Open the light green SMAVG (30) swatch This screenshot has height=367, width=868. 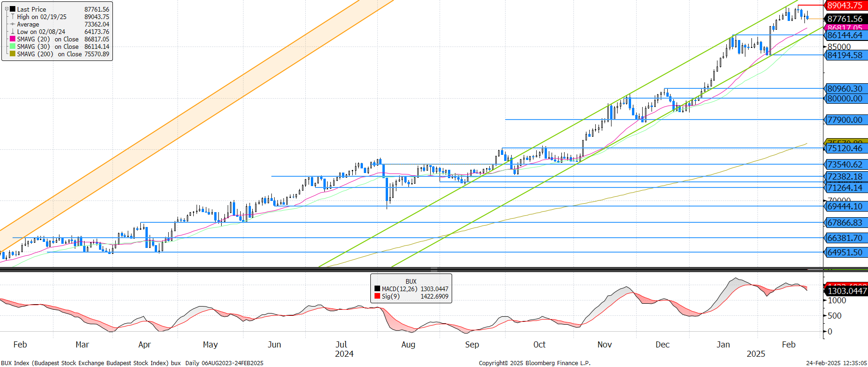(x=13, y=47)
